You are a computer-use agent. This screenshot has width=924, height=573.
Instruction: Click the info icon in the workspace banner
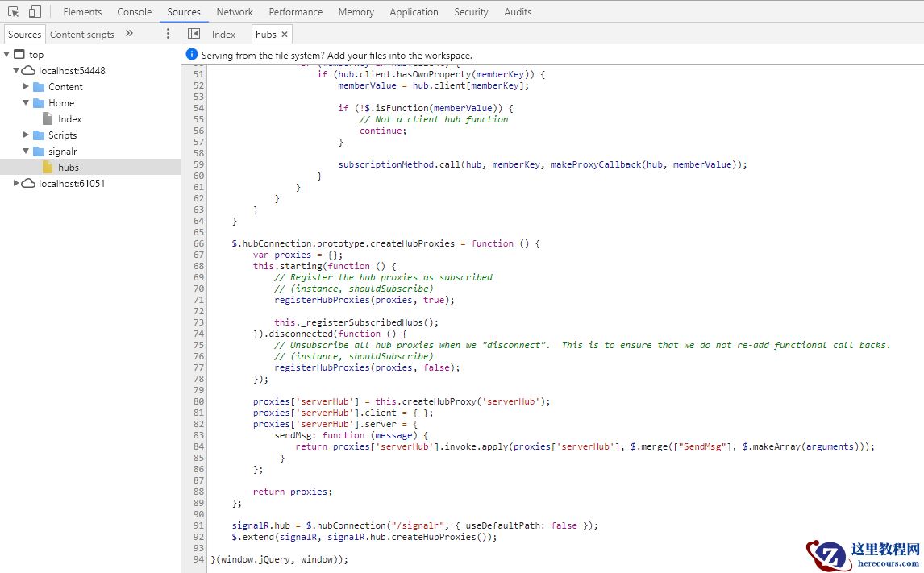click(x=192, y=55)
